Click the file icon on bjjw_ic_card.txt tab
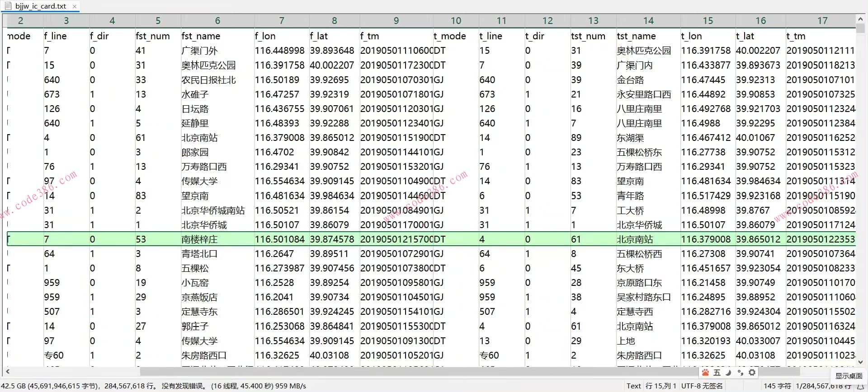Viewport: 868px width, 392px height. [8, 6]
